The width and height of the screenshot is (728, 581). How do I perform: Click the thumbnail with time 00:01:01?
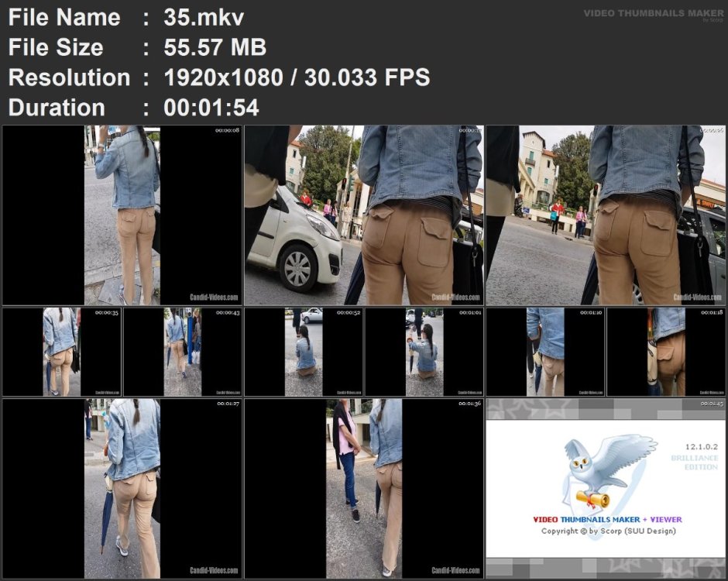pyautogui.click(x=424, y=352)
